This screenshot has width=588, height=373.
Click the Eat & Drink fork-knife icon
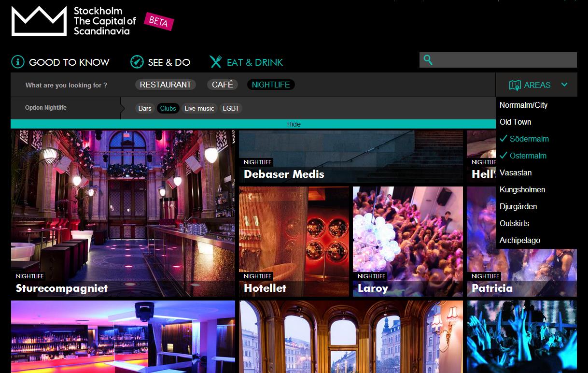coord(215,62)
